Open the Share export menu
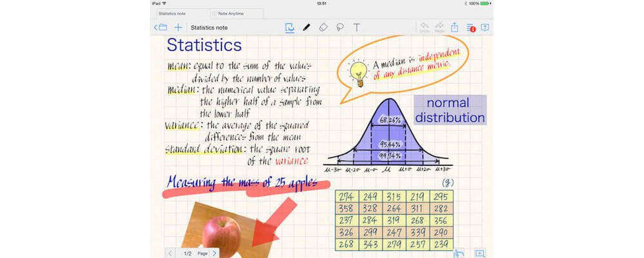Image resolution: width=644 pixels, height=258 pixels. 454,28
